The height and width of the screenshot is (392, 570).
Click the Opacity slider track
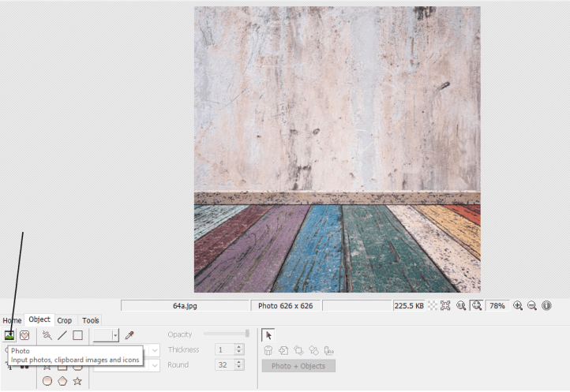[225, 334]
